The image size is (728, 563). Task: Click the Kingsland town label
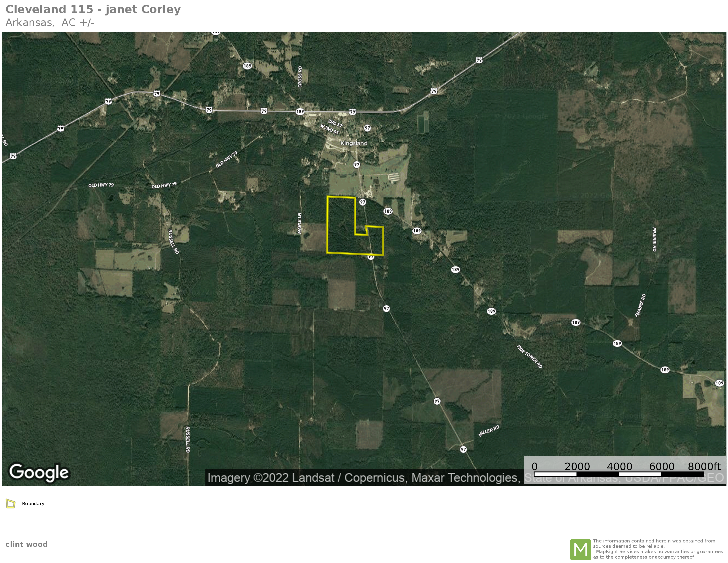click(x=354, y=143)
